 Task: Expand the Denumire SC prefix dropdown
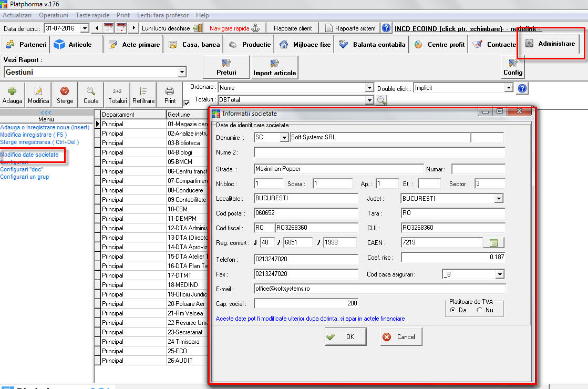284,138
